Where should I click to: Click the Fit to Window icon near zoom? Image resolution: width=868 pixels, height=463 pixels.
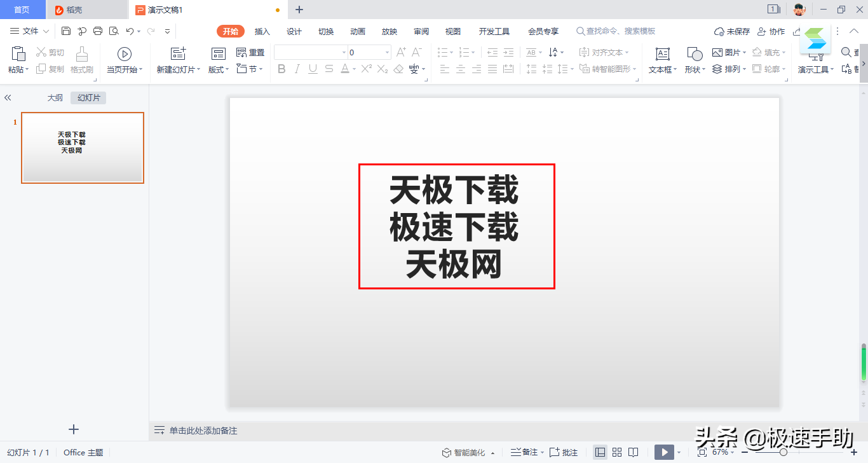(702, 452)
